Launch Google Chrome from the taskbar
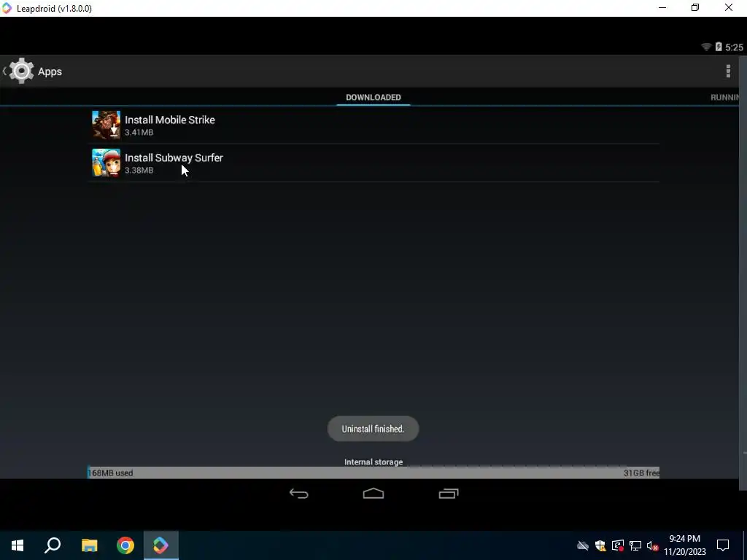Viewport: 747px width, 560px height. pyautogui.click(x=125, y=545)
